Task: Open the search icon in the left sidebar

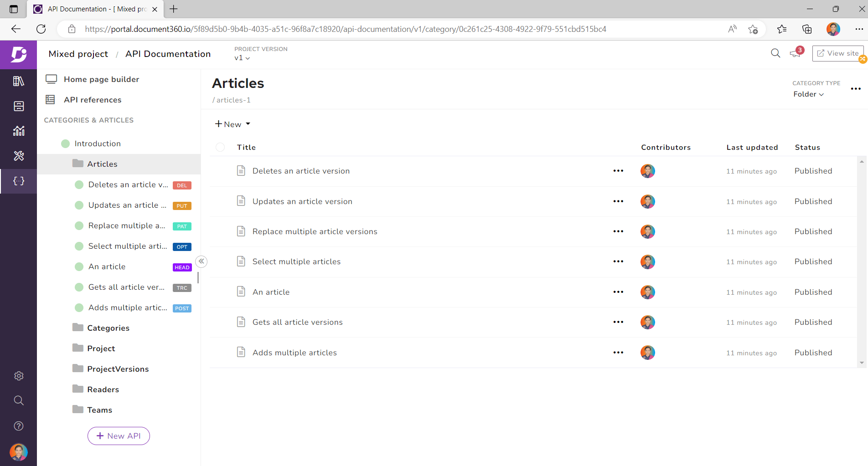Action: point(19,400)
